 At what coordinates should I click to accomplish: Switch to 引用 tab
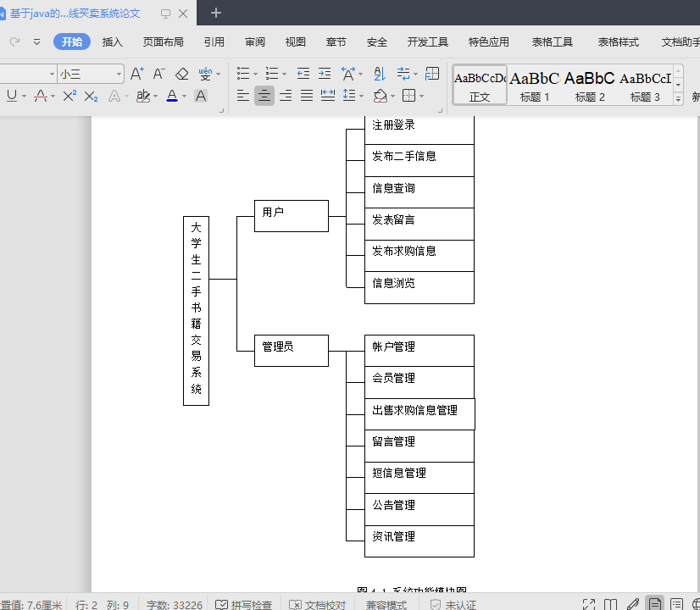pyautogui.click(x=214, y=42)
